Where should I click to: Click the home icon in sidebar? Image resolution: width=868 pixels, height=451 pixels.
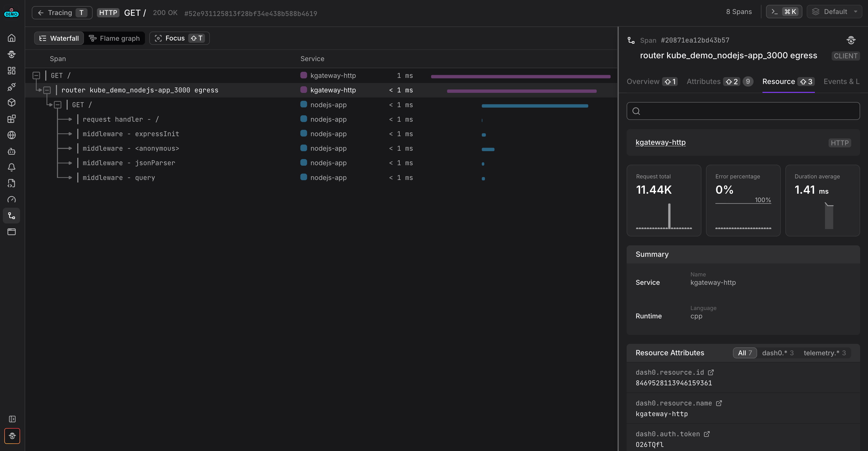pyautogui.click(x=11, y=38)
